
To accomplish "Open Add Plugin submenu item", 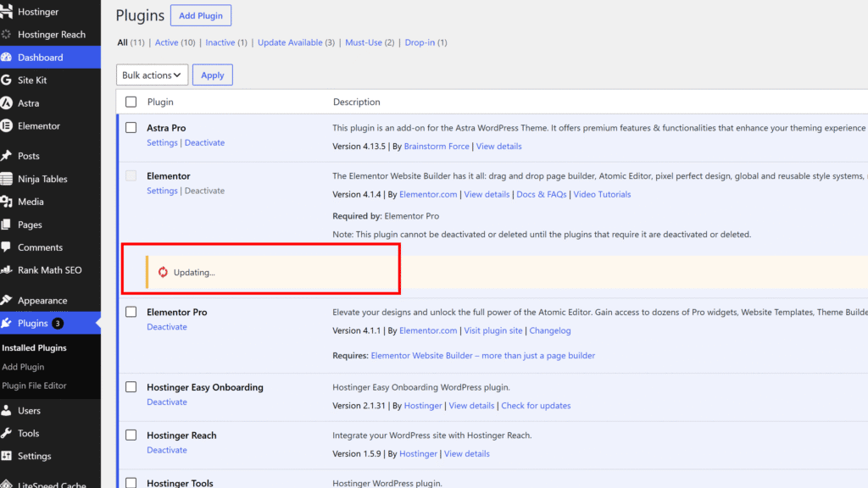I will pos(23,367).
